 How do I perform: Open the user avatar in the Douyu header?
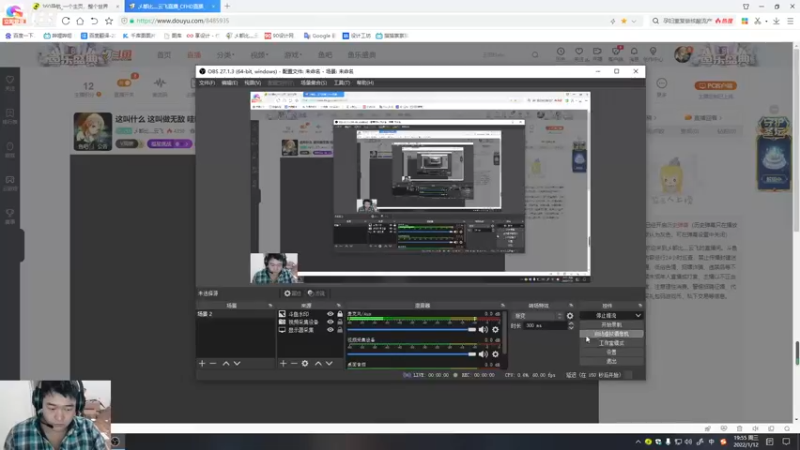coord(683,54)
